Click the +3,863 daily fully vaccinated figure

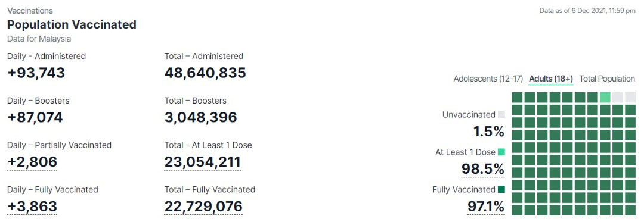[32, 207]
